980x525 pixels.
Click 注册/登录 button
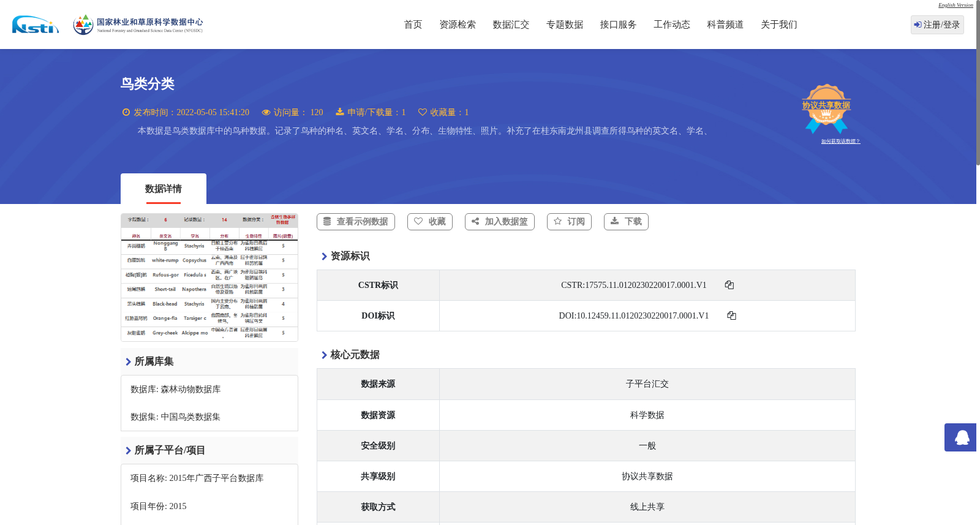[x=937, y=25]
